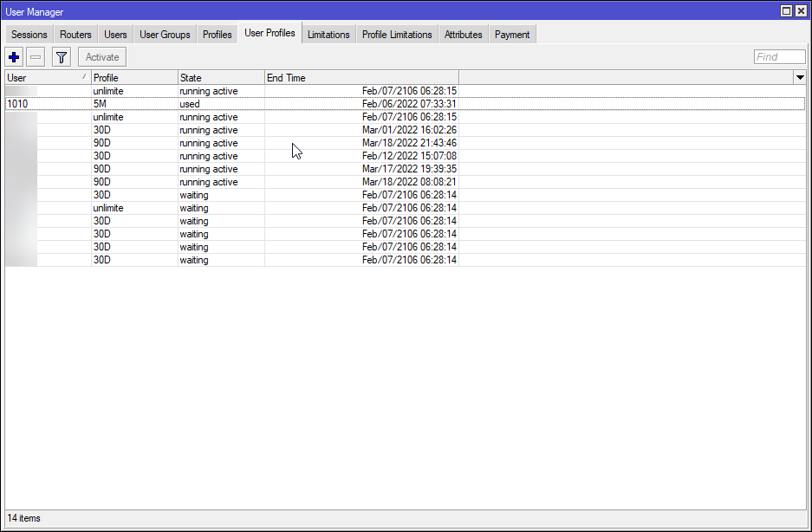The image size is (812, 532).
Task: Restore the User Manager window
Action: point(786,11)
